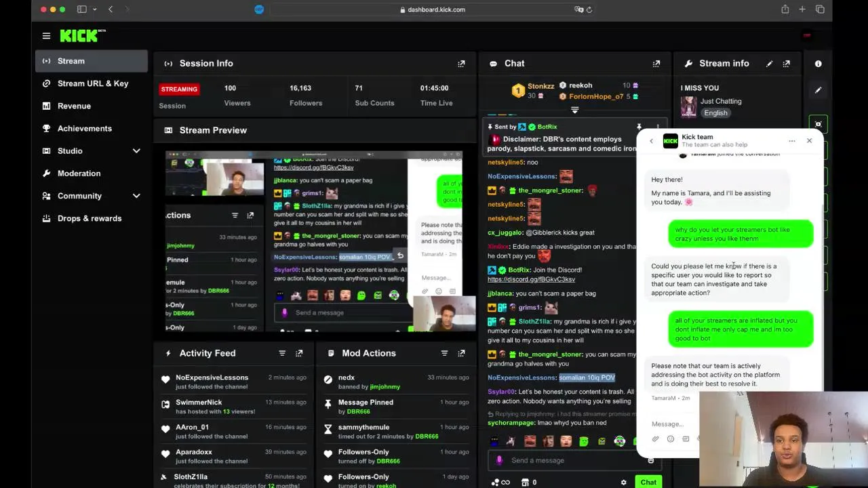Open a new Safari tab
Image resolution: width=868 pixels, height=488 pixels.
coord(802,9)
